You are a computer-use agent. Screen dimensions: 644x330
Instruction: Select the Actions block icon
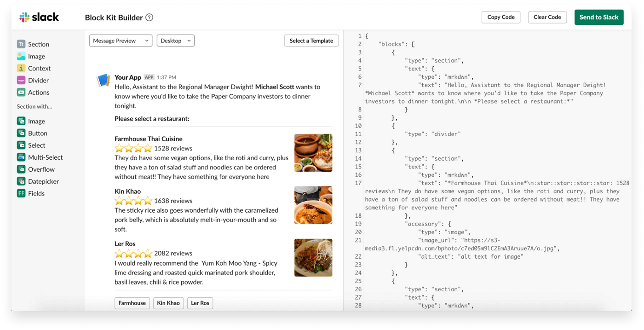pos(21,92)
